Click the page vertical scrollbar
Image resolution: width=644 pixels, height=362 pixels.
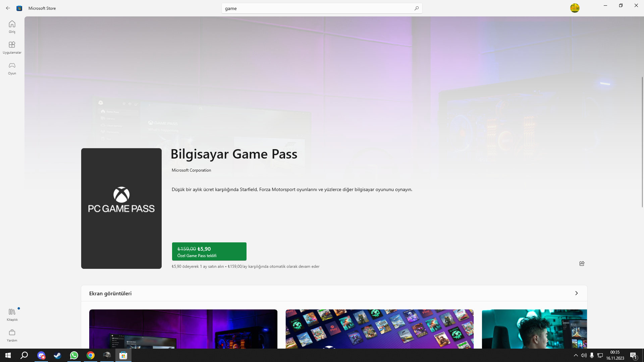coord(642,142)
